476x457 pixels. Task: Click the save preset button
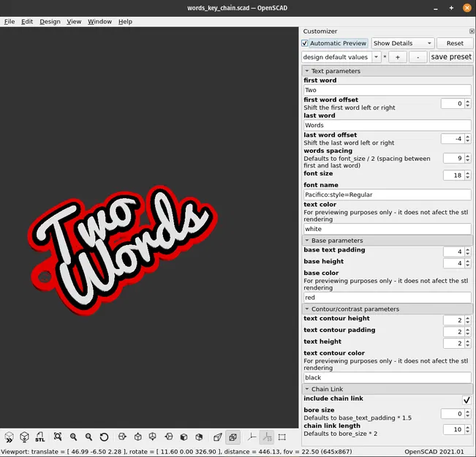coord(451,57)
